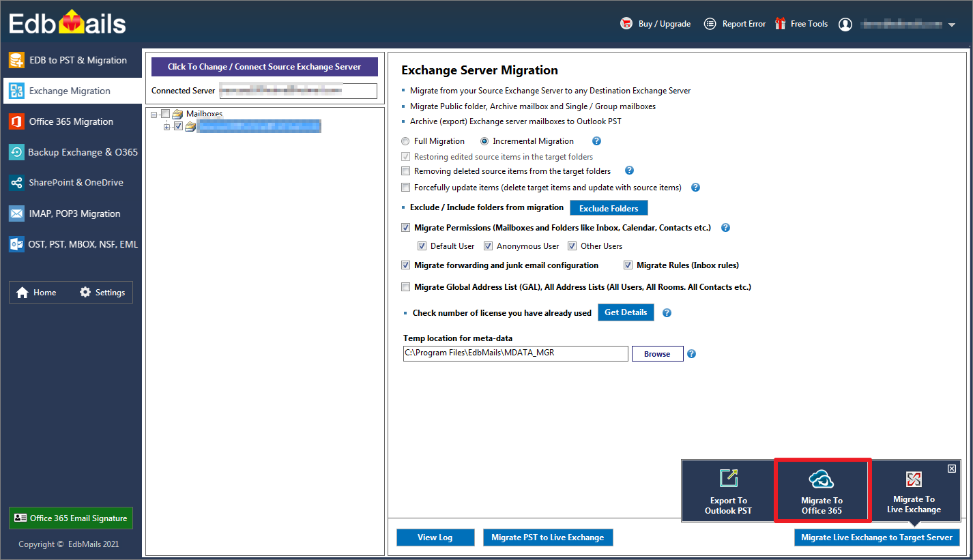Open the Exchange Migration section
Viewport: 973px width, 560px height.
click(71, 91)
